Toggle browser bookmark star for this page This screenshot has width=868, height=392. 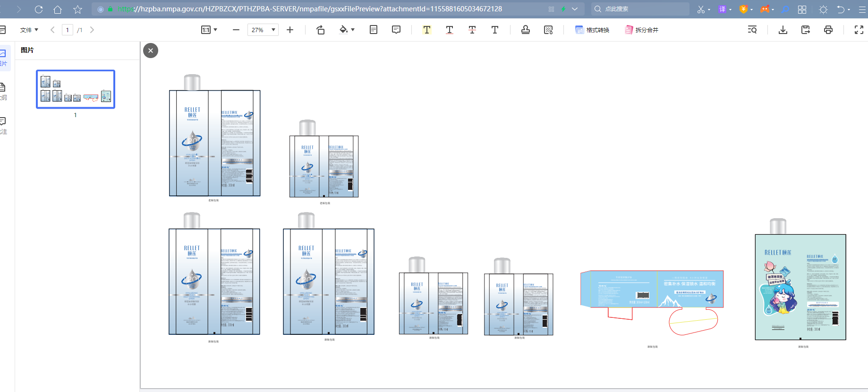click(78, 9)
